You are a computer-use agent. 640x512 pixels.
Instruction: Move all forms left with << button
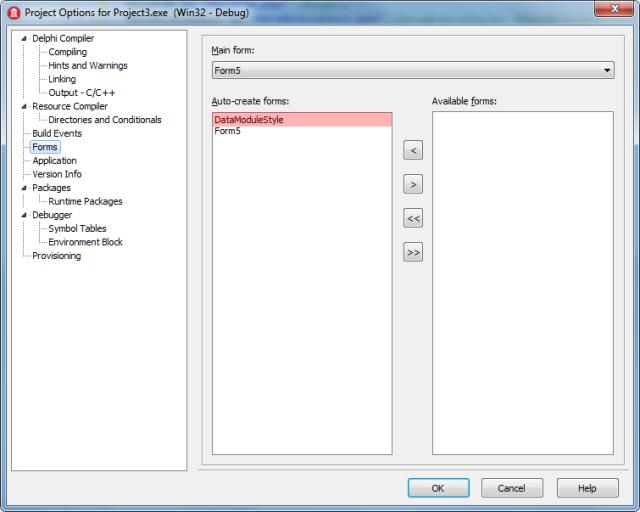point(413,218)
